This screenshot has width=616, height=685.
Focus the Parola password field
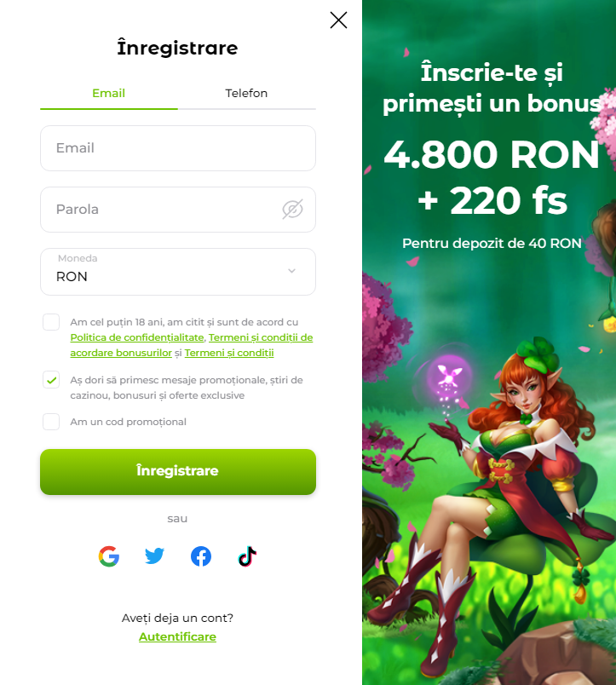pos(178,210)
